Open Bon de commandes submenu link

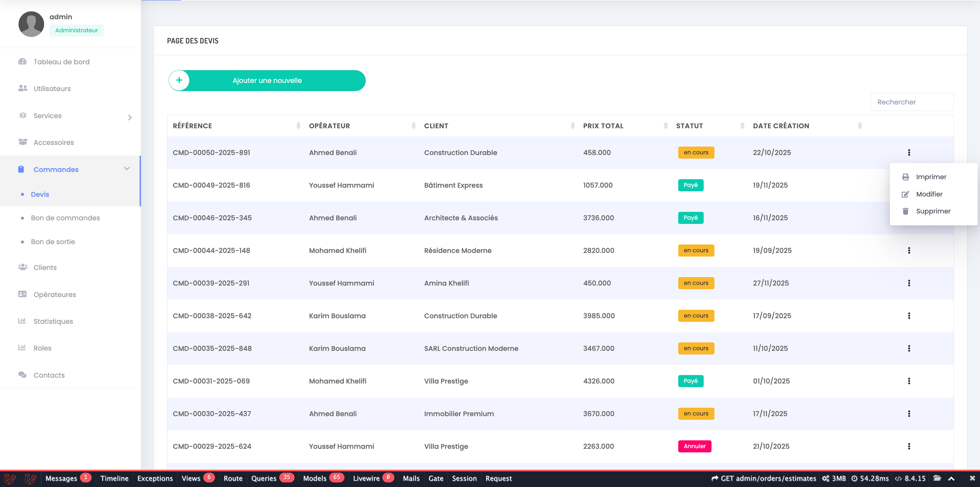[66, 218]
